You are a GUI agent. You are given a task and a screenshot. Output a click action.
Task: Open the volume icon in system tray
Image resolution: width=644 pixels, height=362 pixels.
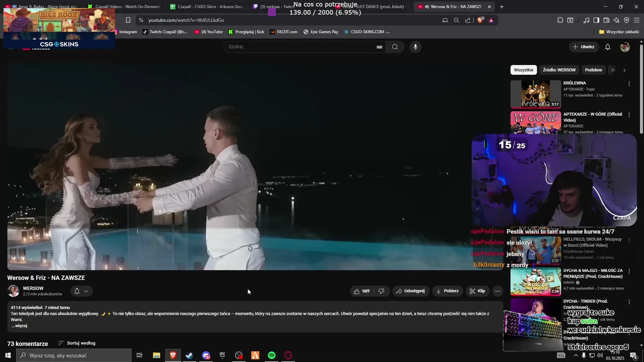point(600,355)
